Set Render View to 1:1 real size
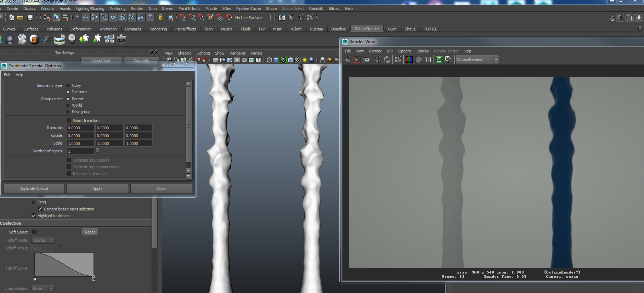The height and width of the screenshot is (293, 644). pyautogui.click(x=428, y=60)
